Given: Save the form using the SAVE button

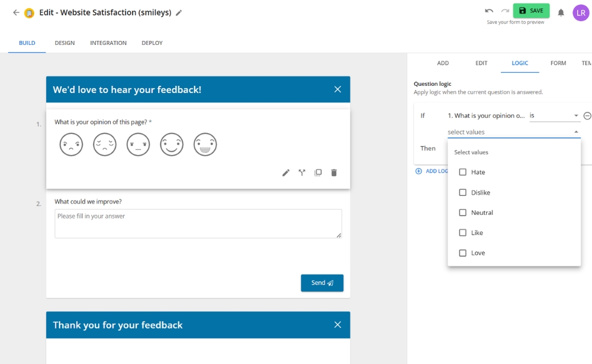Looking at the screenshot, I should (531, 10).
